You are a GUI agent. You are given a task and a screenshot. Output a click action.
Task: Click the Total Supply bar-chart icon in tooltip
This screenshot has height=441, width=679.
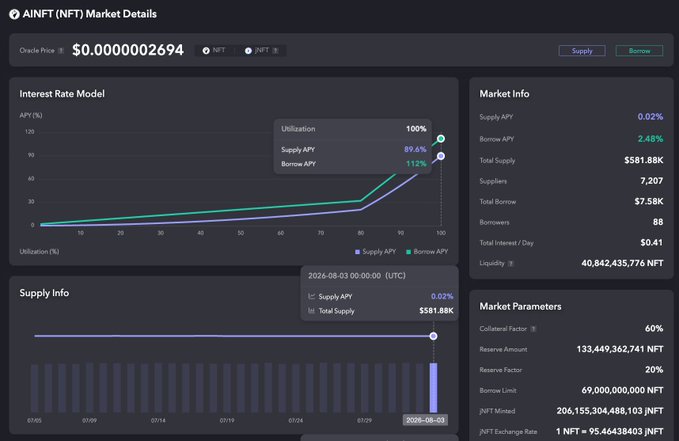(311, 311)
